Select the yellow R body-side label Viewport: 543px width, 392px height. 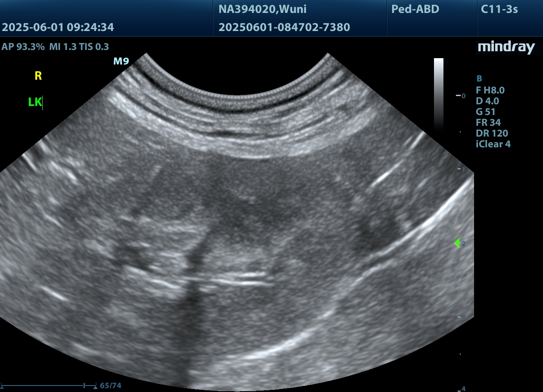38,76
